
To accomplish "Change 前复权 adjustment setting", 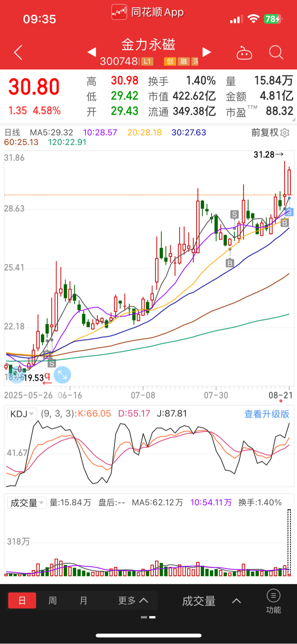I will [265, 132].
